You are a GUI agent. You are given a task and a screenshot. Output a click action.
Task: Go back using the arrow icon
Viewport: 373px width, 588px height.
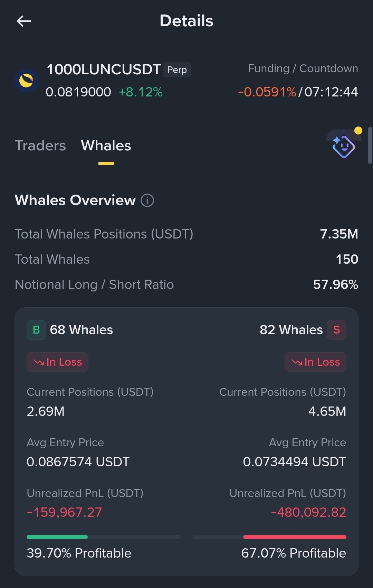(24, 21)
